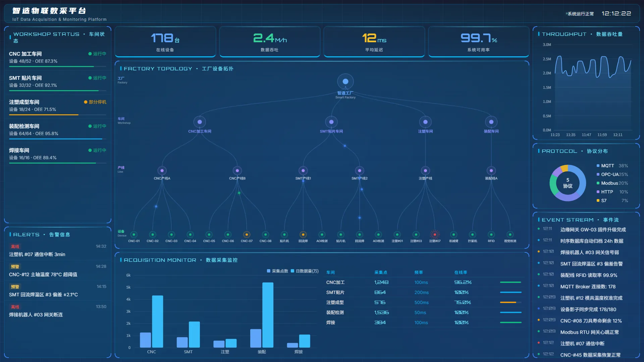
Task: Click the red 注塑#07 offline device node
Action: pyautogui.click(x=435, y=235)
